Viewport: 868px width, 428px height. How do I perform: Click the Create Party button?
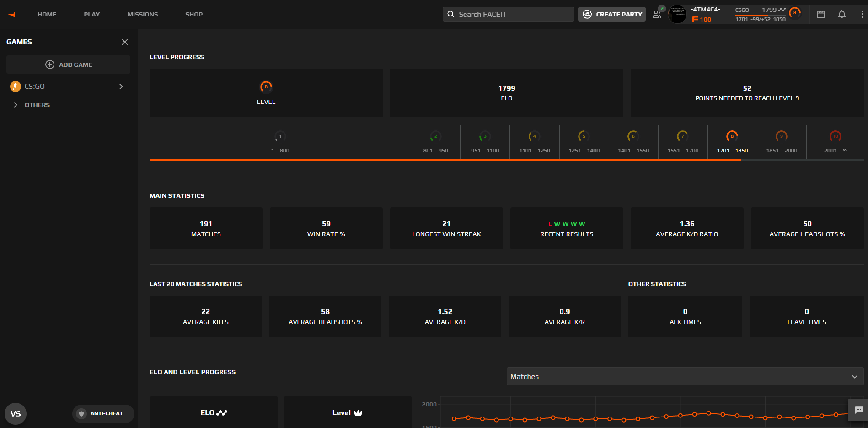point(612,14)
